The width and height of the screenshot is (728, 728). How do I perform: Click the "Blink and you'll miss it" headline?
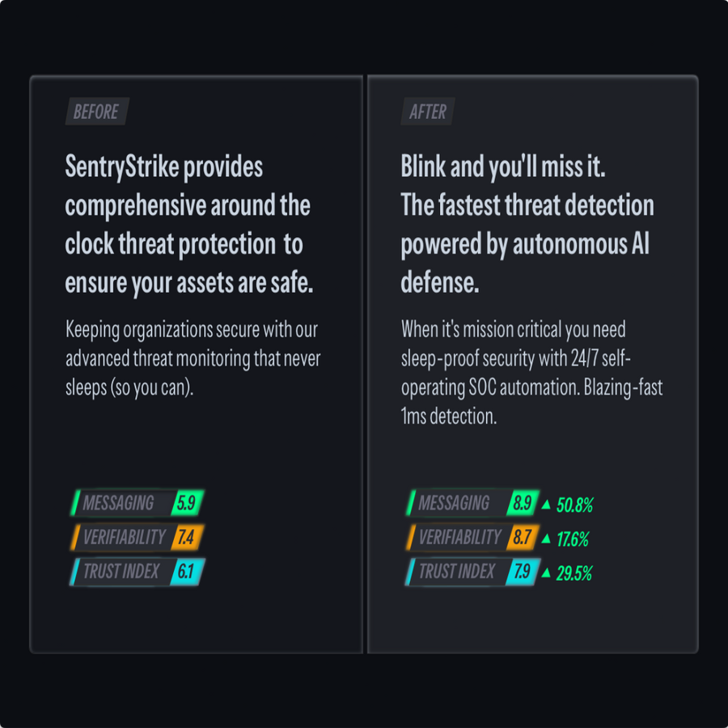[526, 225]
